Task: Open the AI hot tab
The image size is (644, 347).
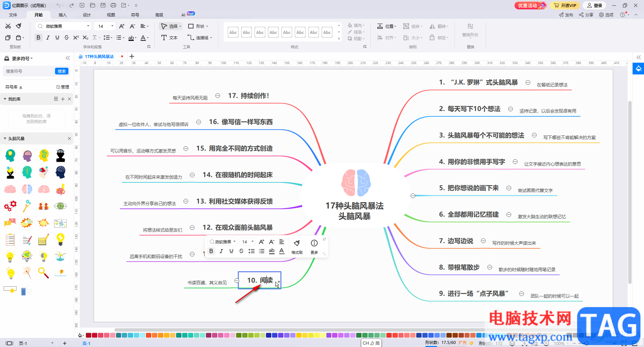Action: [x=187, y=14]
